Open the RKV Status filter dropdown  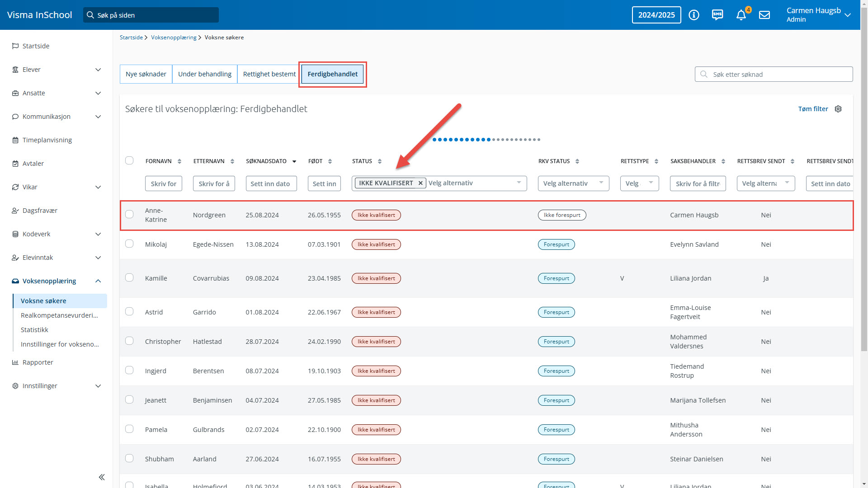tap(573, 183)
